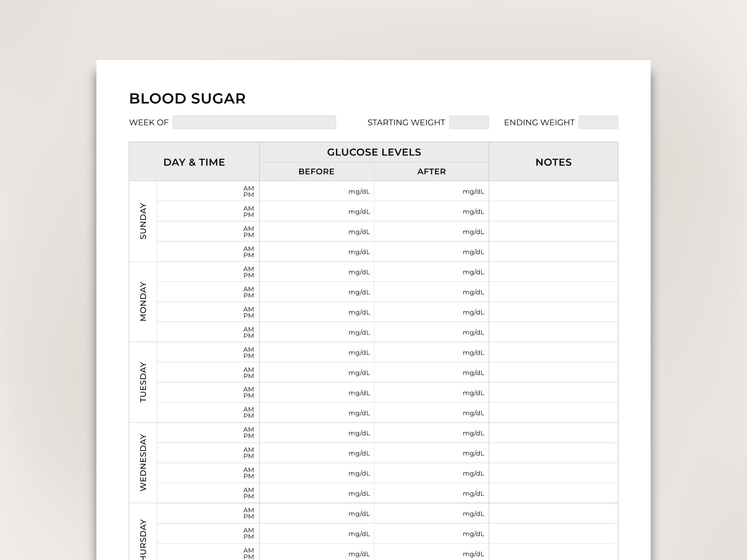Screen dimensions: 747x560
Task: Click the Wednesday row label
Action: point(143,463)
